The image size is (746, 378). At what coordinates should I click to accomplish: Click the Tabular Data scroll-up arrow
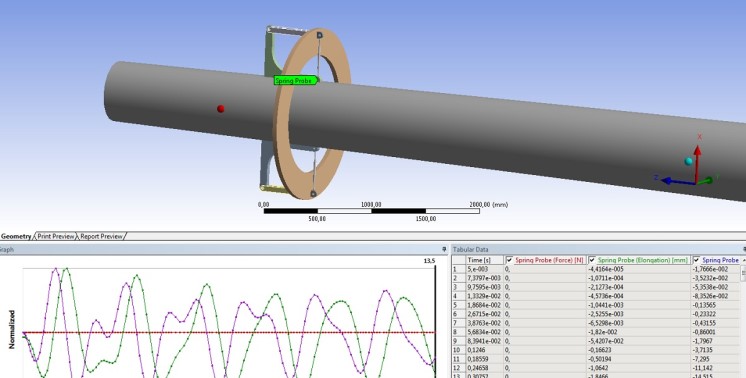(x=744, y=261)
